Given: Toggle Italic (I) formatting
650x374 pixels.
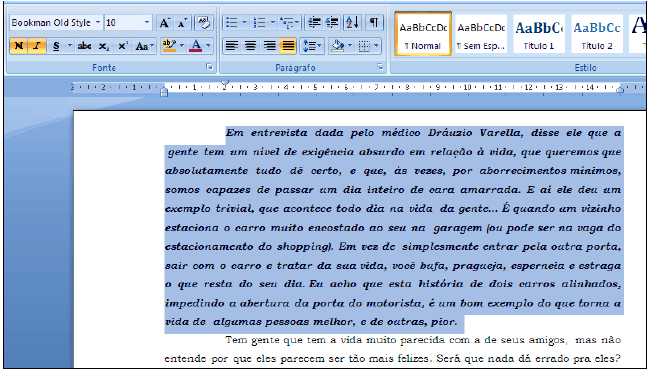Looking at the screenshot, I should click(x=37, y=46).
